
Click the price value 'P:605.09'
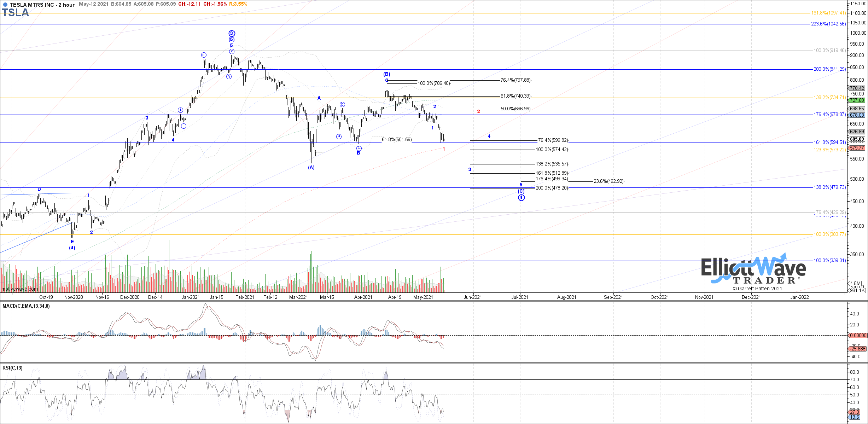point(165,4)
